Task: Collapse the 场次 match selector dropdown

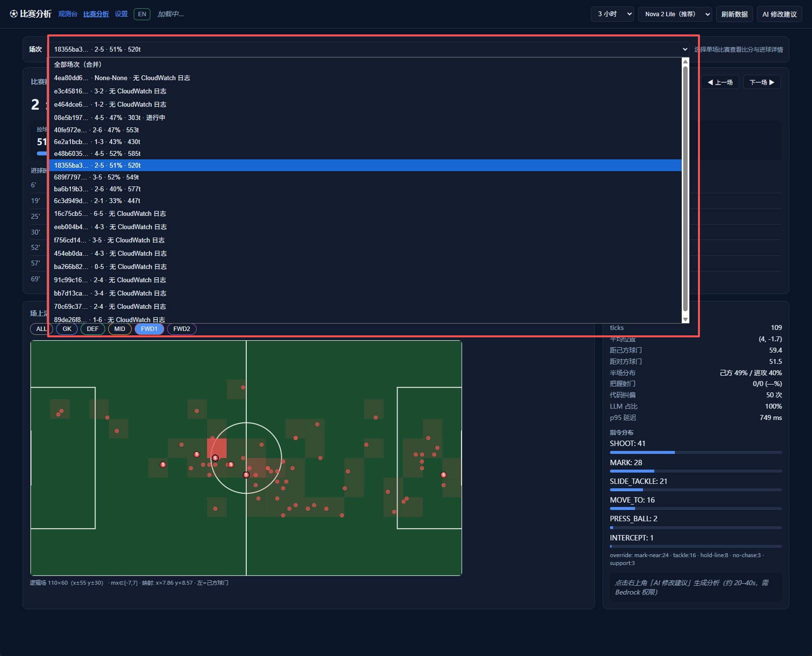Action: click(369, 49)
